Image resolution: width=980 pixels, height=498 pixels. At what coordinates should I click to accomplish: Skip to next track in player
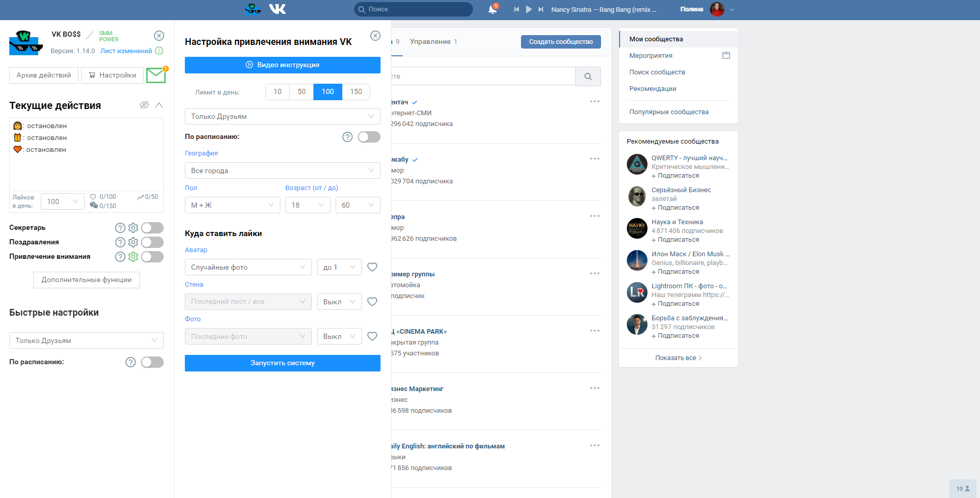pyautogui.click(x=541, y=9)
